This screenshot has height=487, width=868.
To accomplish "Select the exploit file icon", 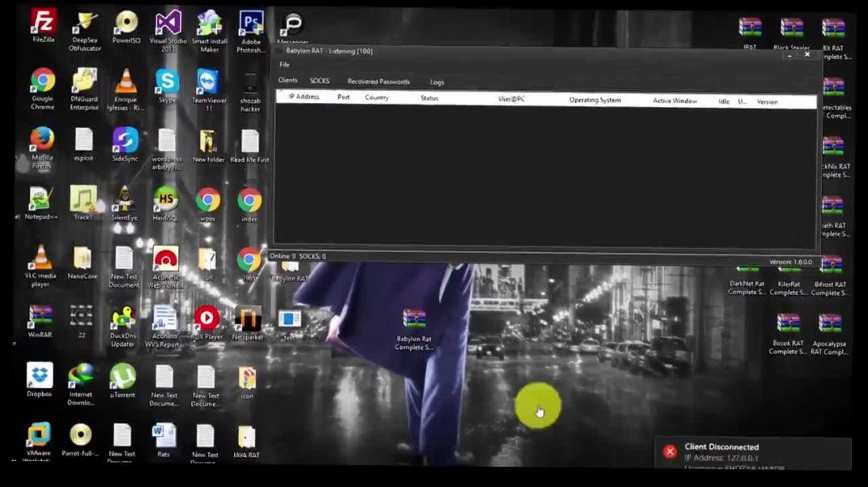I will [84, 144].
